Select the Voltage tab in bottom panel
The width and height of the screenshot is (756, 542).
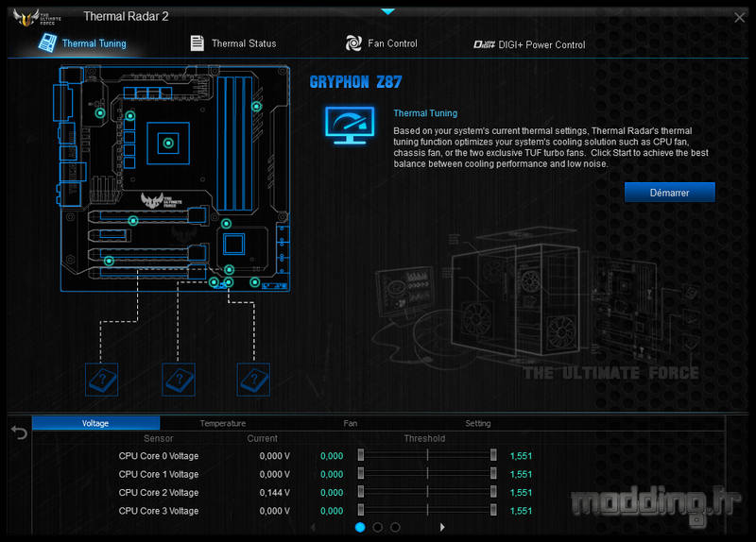(95, 423)
